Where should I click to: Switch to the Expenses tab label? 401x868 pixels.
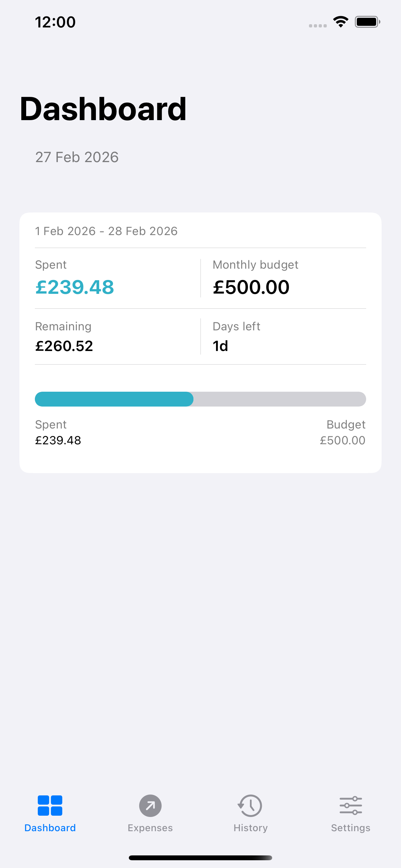(x=150, y=828)
